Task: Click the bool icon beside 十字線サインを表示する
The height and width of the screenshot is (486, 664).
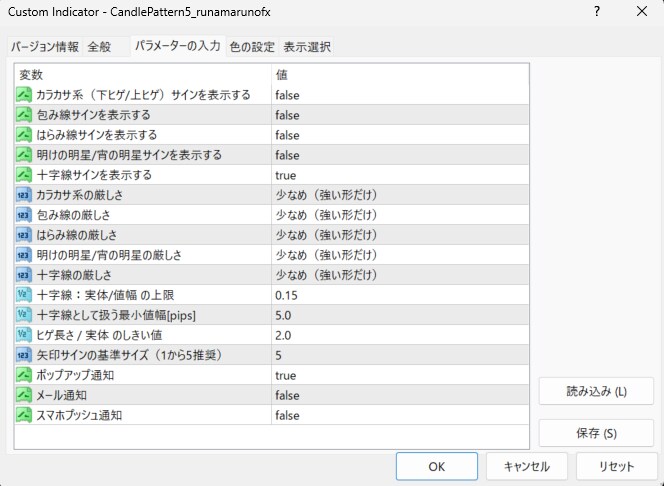Action: 24,175
